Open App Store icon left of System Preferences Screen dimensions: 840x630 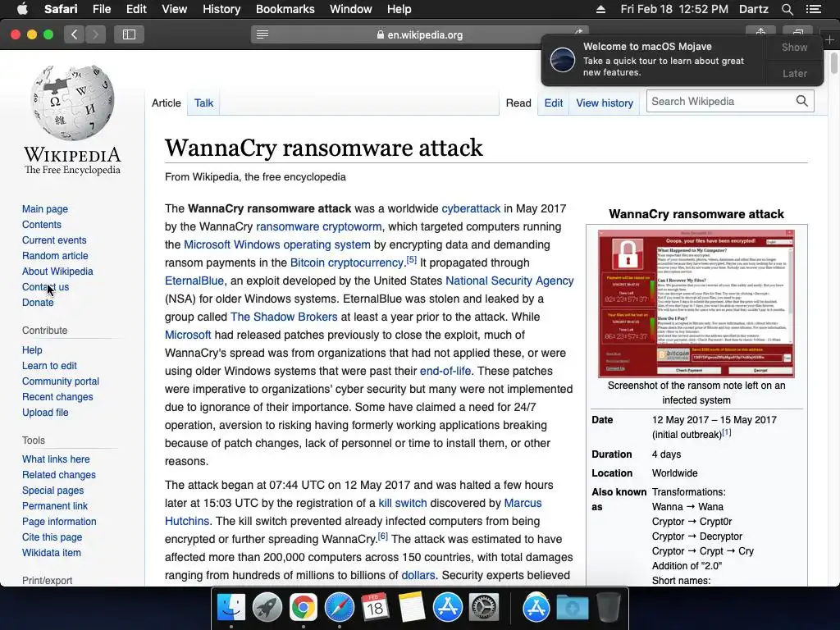click(448, 608)
